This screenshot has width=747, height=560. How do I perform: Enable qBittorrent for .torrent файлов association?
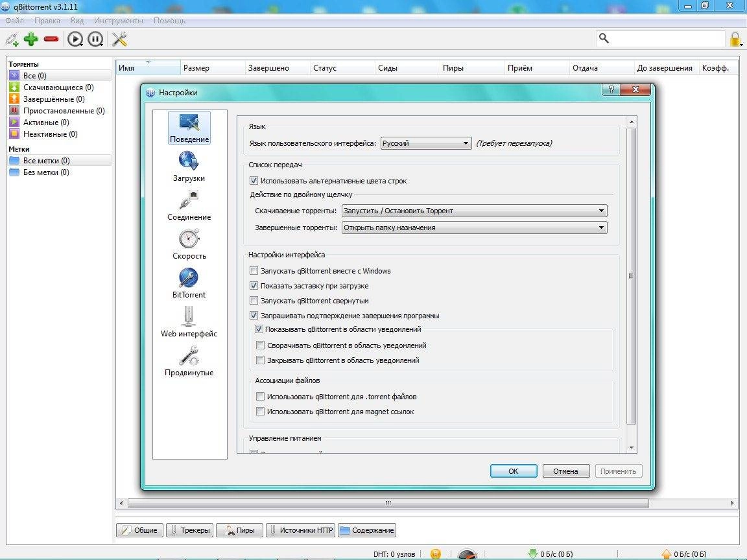tap(260, 396)
